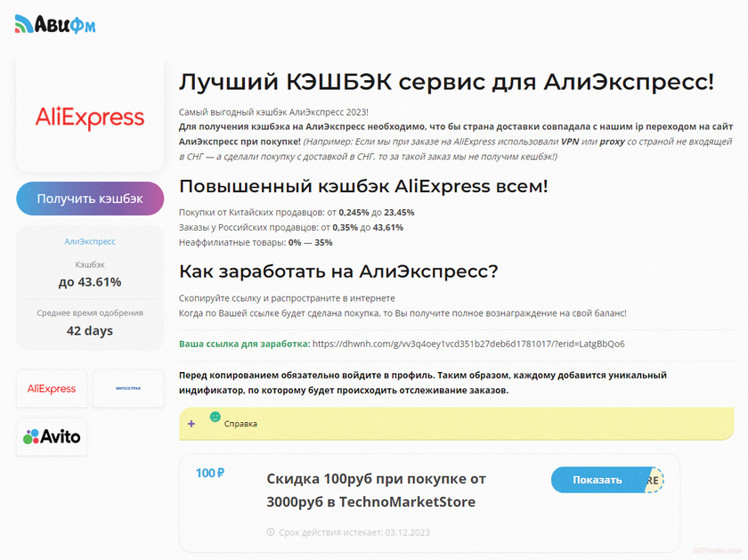The width and height of the screenshot is (748, 560).
Task: Click the 42 days approval time value
Action: pyautogui.click(x=89, y=330)
